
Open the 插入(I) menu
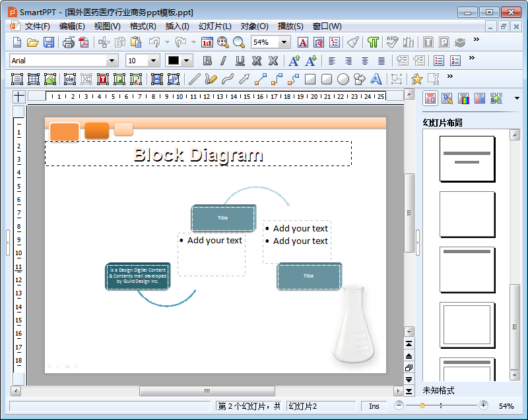[177, 26]
